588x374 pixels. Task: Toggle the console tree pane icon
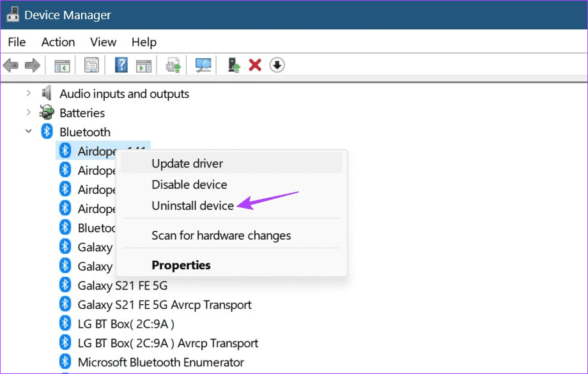62,66
